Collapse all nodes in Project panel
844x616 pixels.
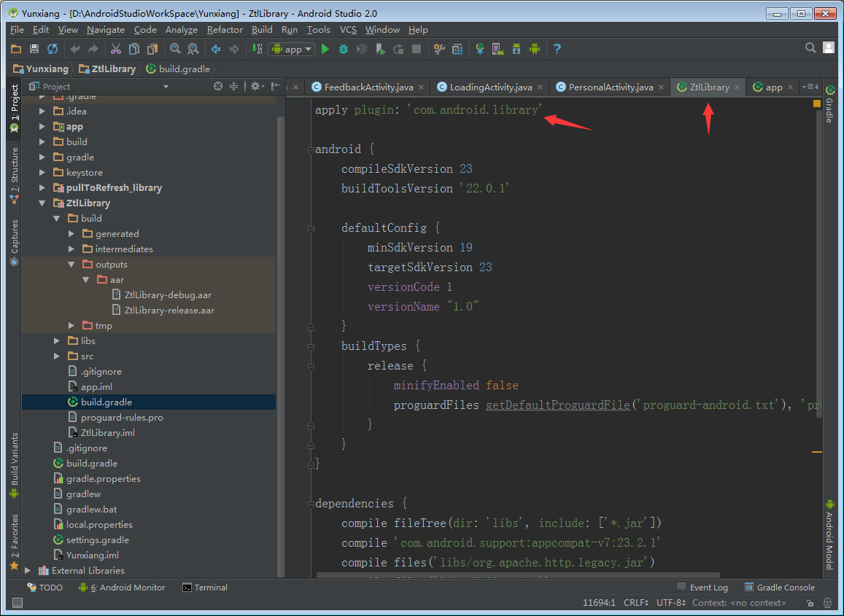(x=233, y=86)
